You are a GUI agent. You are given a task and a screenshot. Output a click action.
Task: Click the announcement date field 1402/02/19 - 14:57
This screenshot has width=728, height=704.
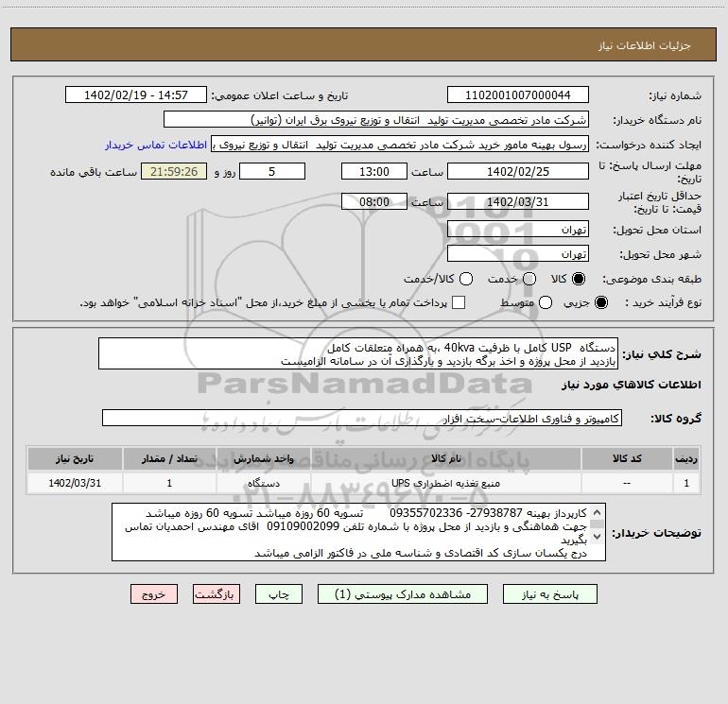135,94
